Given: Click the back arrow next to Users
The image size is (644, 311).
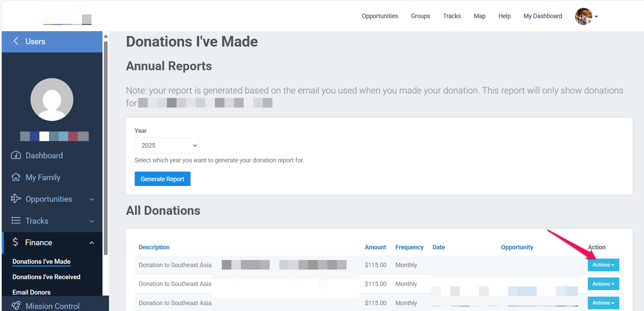Looking at the screenshot, I should [16, 41].
